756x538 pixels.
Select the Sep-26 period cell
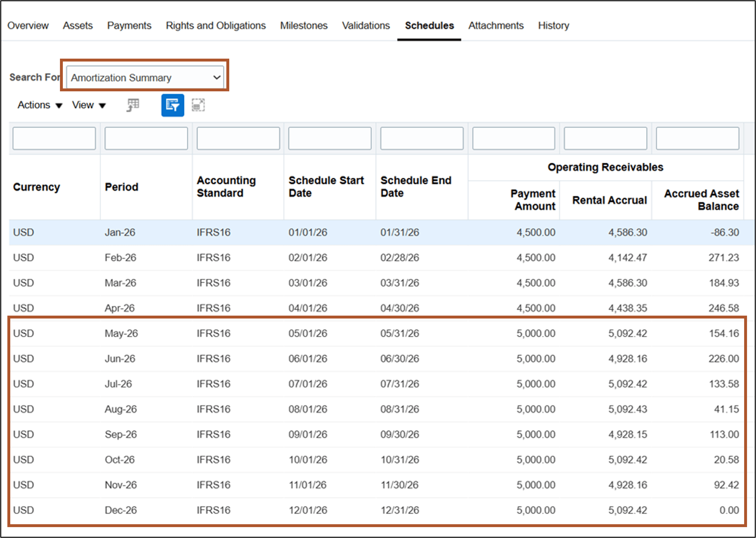[121, 434]
